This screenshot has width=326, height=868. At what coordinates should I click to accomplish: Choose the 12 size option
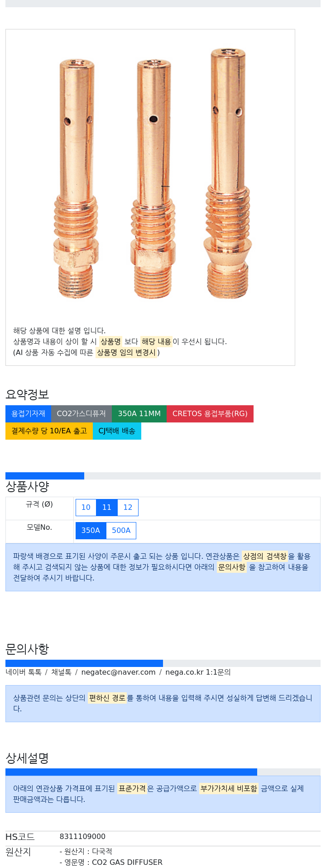(128, 508)
